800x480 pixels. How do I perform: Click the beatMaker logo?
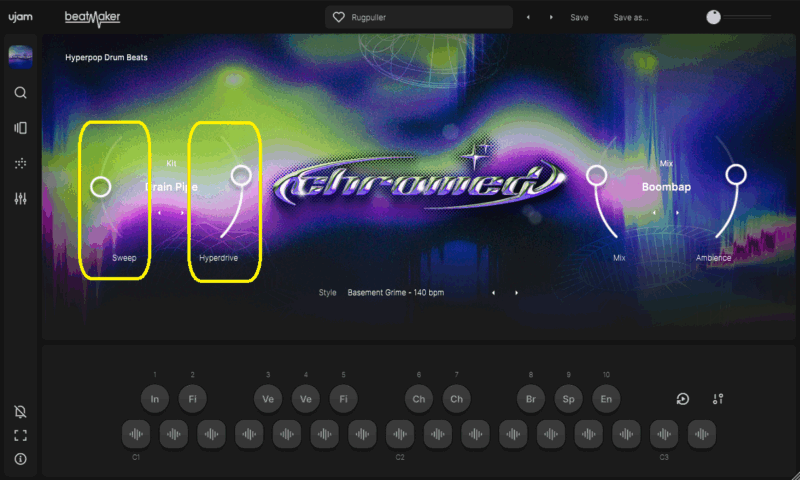pos(92,18)
